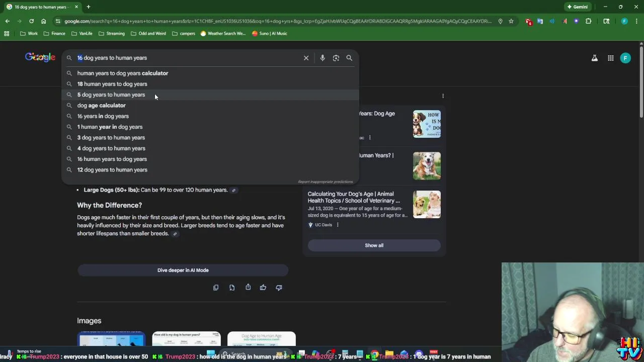Copy the AI overview answer
644x362 pixels.
(x=216, y=288)
